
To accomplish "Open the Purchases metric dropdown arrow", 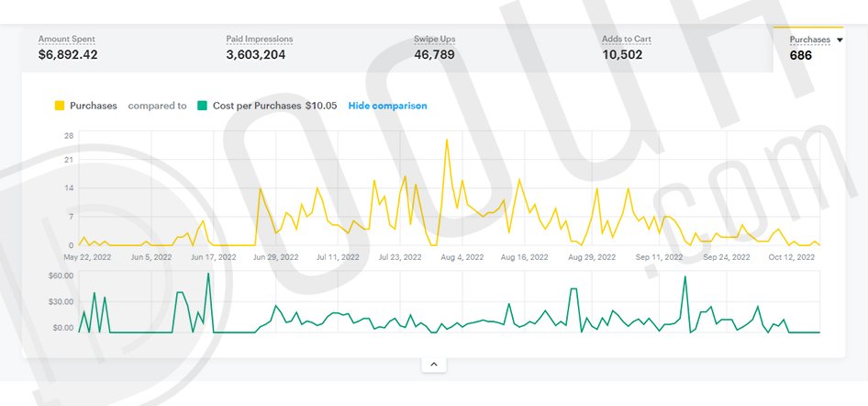I will click(x=840, y=40).
